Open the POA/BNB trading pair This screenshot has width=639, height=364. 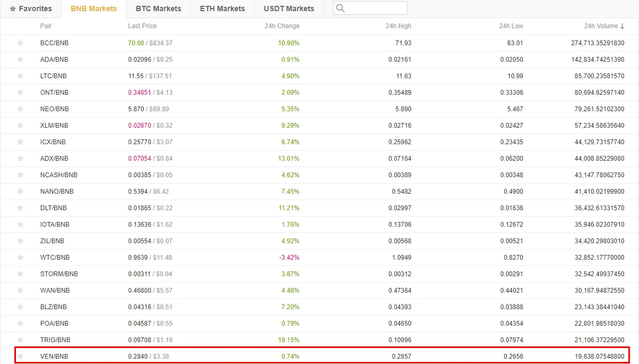(x=54, y=324)
